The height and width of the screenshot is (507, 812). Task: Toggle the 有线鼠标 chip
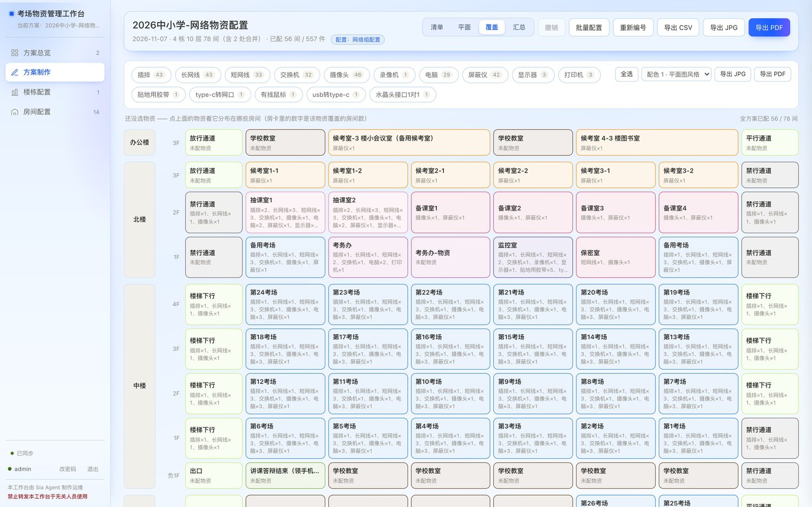pyautogui.click(x=279, y=95)
